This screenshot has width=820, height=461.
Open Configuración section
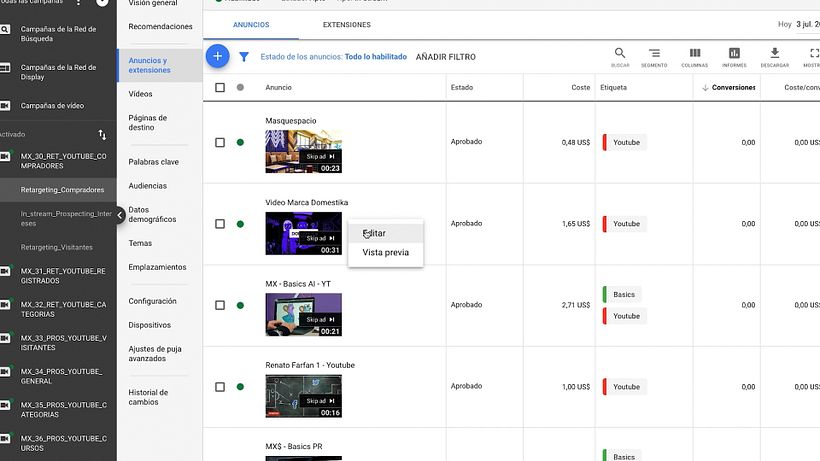(x=152, y=301)
